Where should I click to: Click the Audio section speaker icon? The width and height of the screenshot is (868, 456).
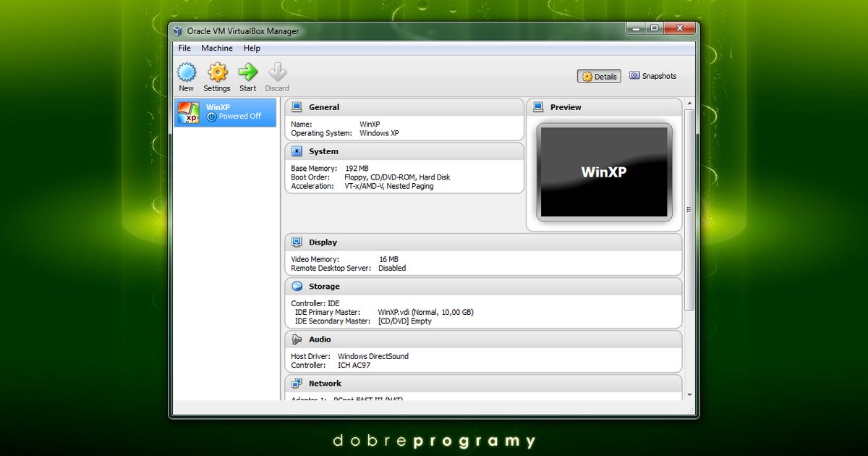[x=297, y=339]
